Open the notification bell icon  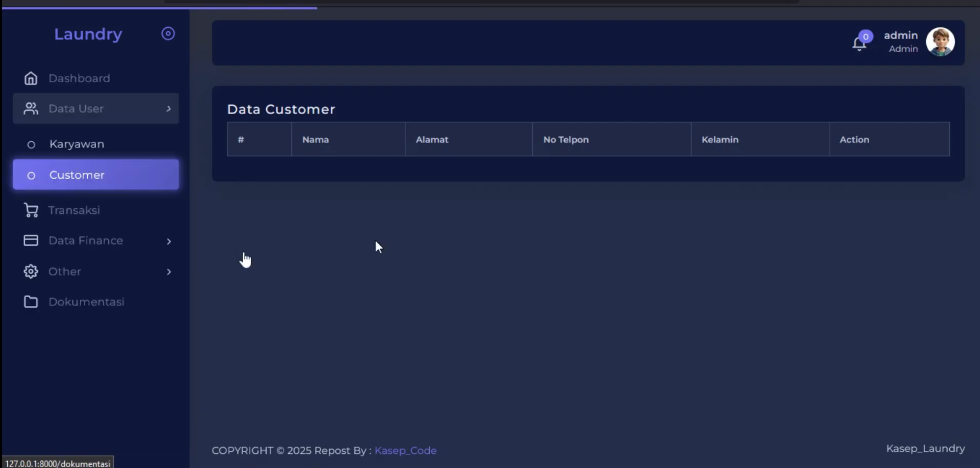[859, 44]
